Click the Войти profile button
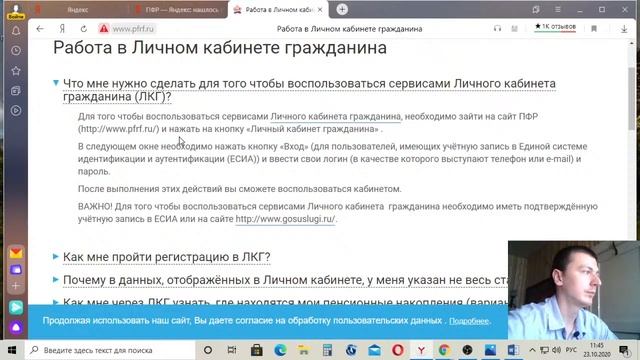 [16, 11]
